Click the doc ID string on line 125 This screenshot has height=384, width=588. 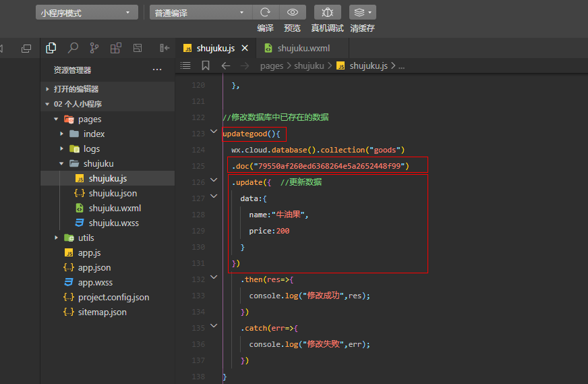329,166
